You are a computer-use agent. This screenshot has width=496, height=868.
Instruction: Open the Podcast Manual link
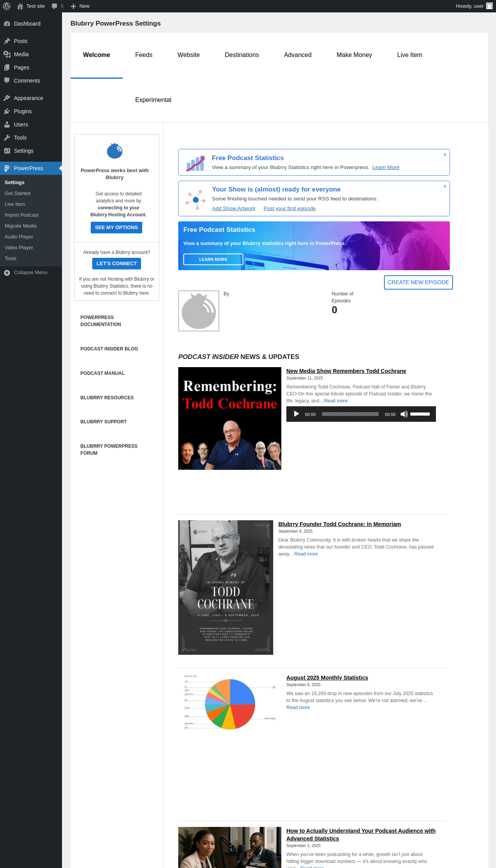click(x=102, y=373)
